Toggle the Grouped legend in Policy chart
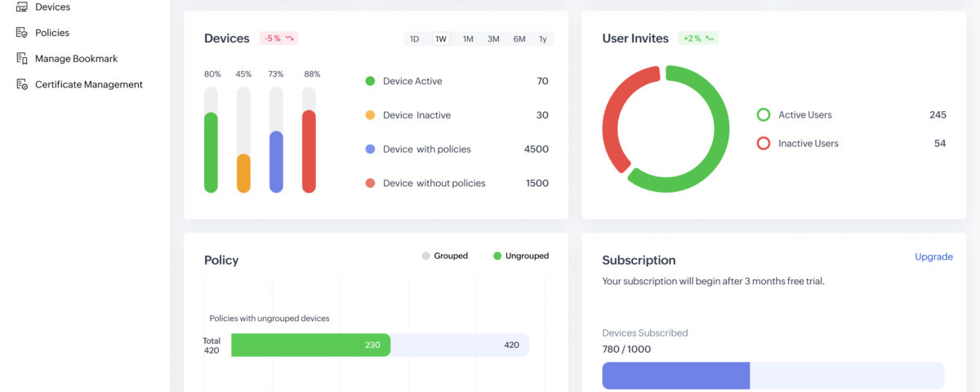This screenshot has width=980, height=392. pyautogui.click(x=444, y=256)
